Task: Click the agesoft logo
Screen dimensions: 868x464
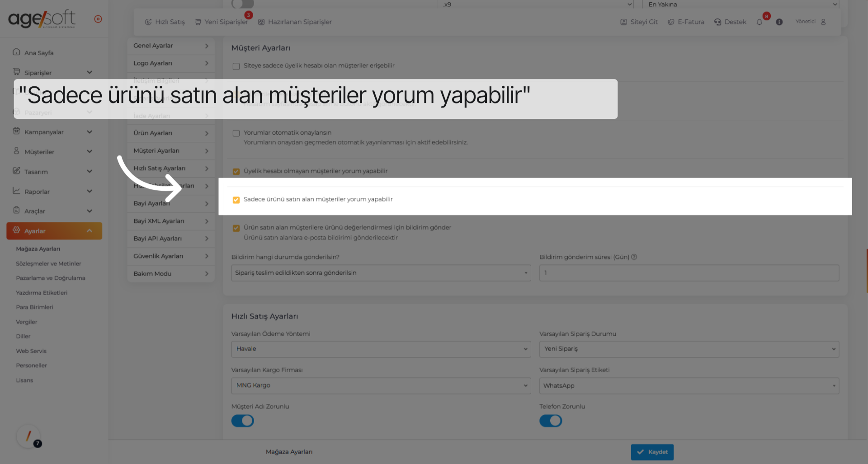Action: pos(42,19)
